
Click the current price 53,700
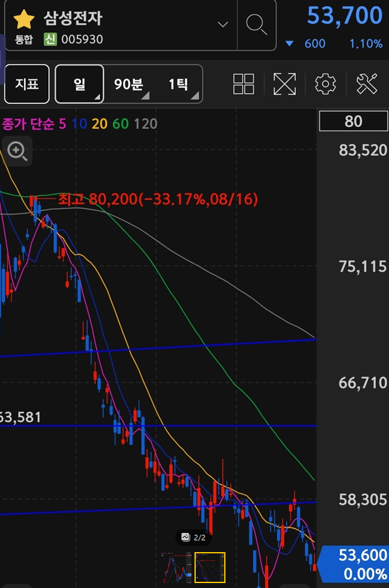(345, 15)
